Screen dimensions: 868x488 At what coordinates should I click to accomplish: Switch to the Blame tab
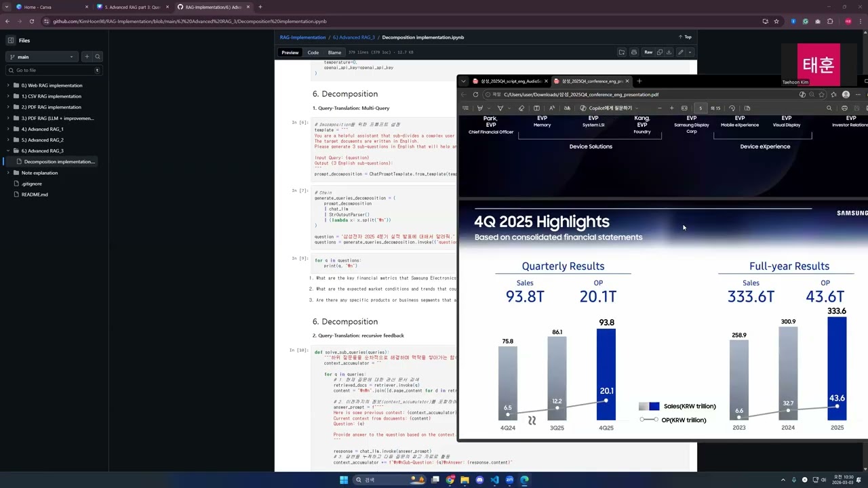[335, 52]
